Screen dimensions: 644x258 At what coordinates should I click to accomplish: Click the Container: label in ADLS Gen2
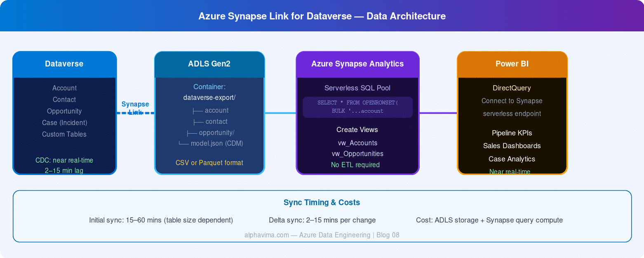[x=209, y=87]
